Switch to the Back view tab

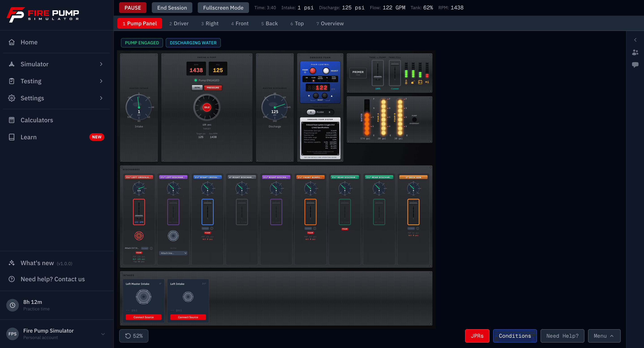coord(269,23)
